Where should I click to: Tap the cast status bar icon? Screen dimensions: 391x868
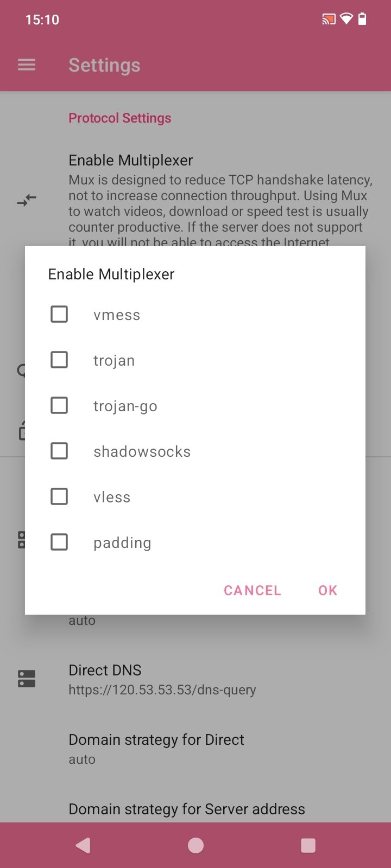tap(329, 20)
